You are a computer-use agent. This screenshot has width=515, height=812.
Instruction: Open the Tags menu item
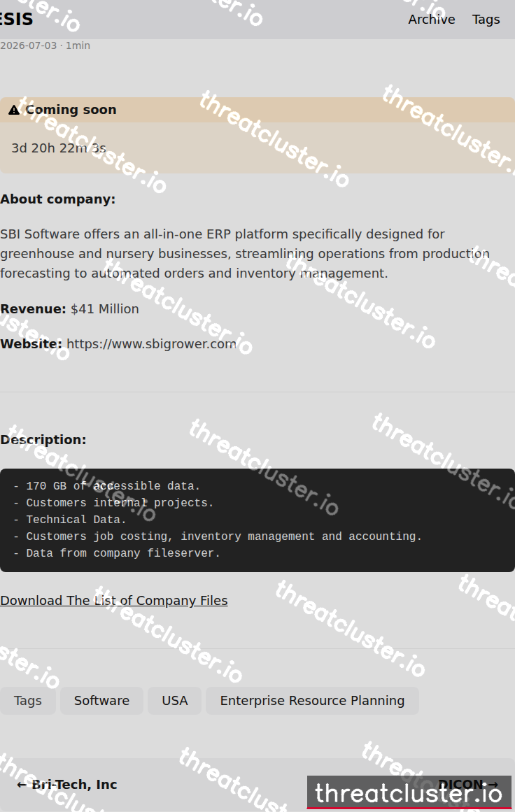[486, 19]
